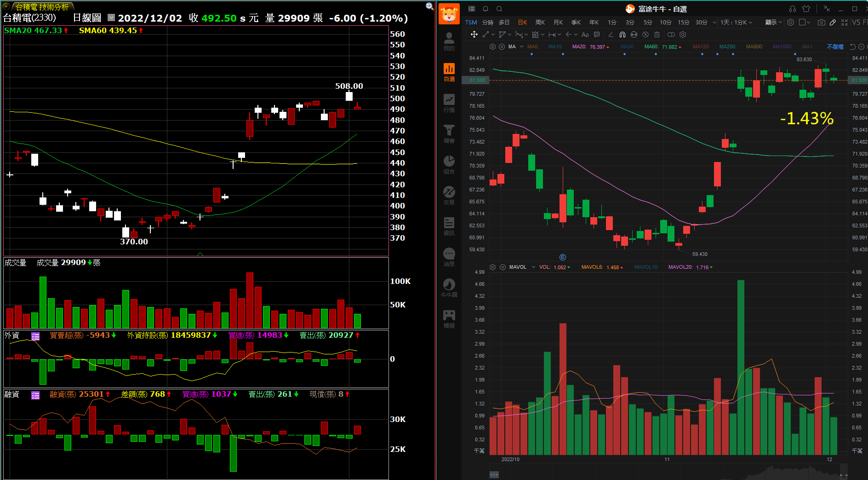Expand more minute intervals after 30分

714,22
